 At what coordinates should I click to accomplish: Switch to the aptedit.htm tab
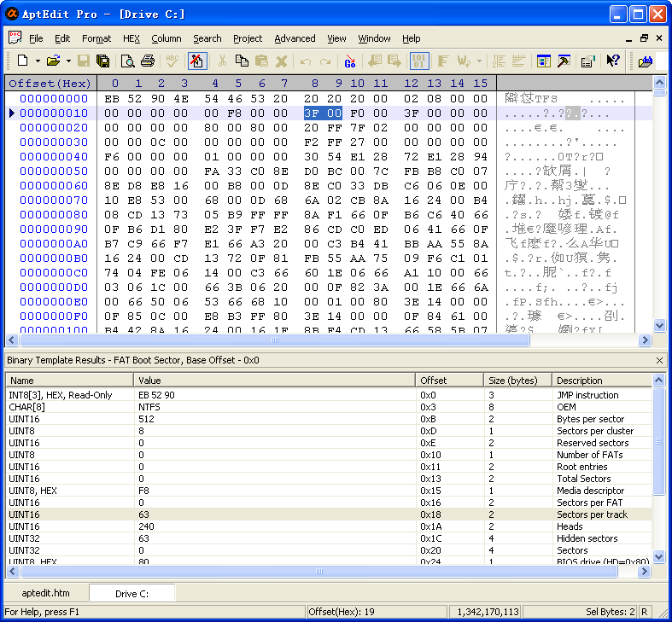click(x=46, y=593)
